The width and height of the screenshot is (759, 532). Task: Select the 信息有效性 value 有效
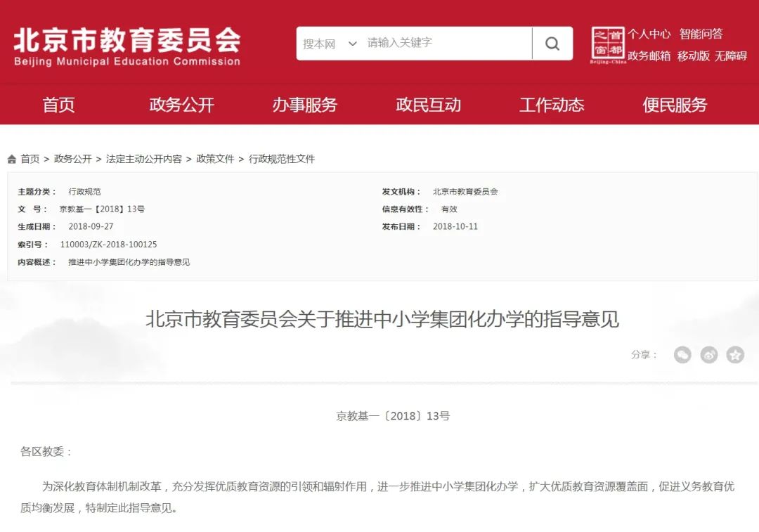click(x=449, y=209)
